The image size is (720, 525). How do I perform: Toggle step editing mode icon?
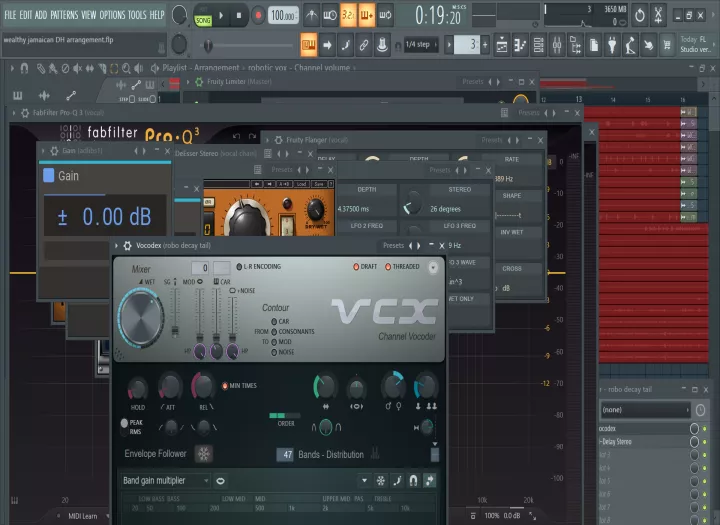click(345, 45)
